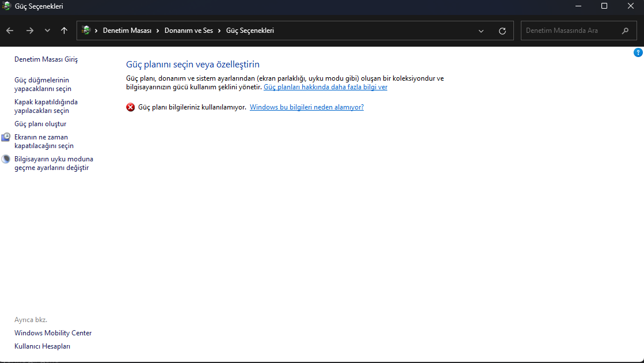The width and height of the screenshot is (644, 363).
Task: Open Güç düğmelerinin yapacaklarını seçin
Action: 43,84
